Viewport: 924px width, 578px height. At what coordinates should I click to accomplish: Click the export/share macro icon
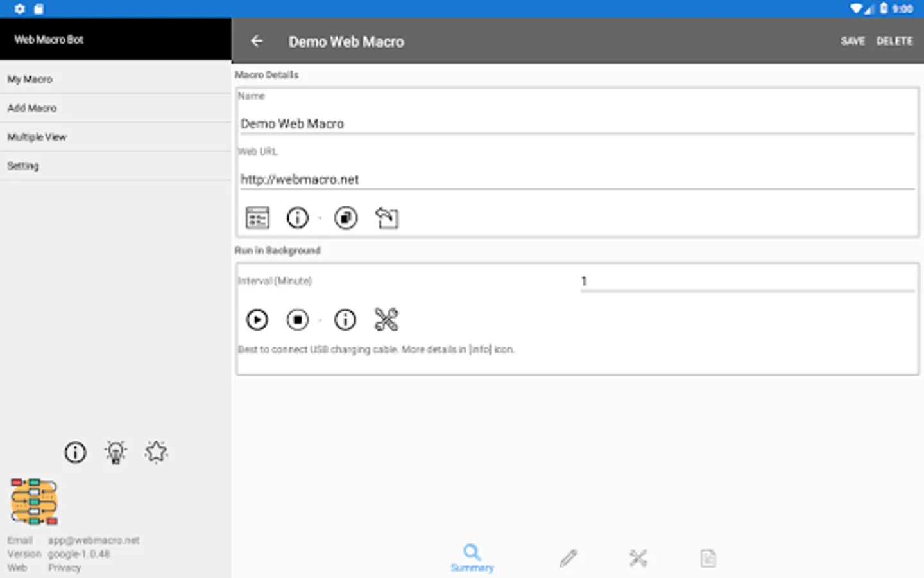click(x=387, y=218)
